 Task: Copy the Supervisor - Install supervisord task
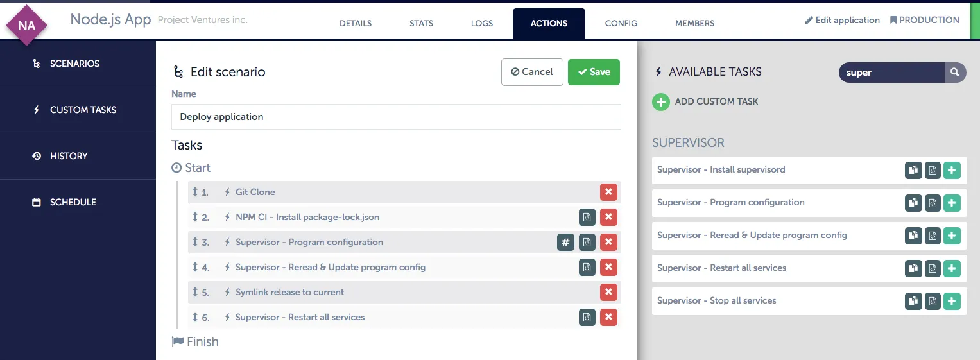pyautogui.click(x=913, y=170)
